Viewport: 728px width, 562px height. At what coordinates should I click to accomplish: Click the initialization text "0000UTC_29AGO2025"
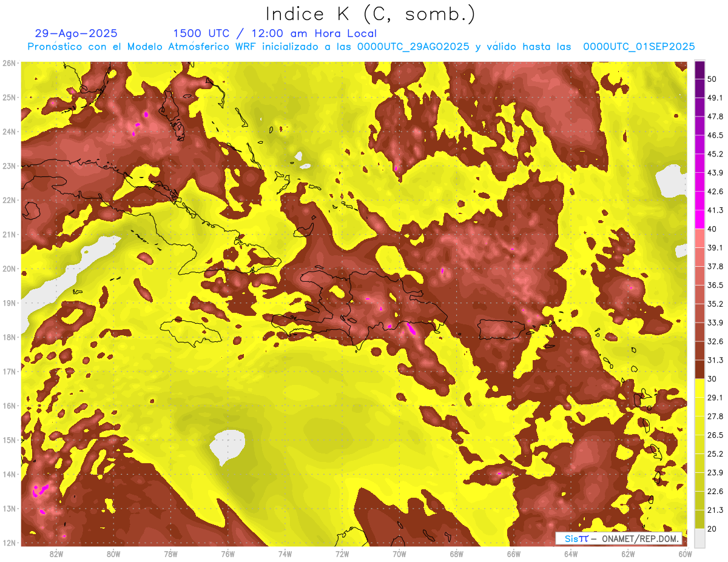(x=413, y=47)
